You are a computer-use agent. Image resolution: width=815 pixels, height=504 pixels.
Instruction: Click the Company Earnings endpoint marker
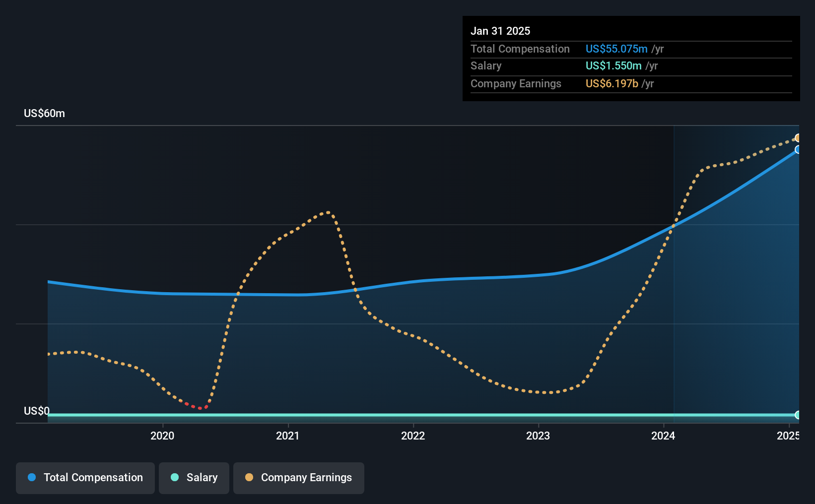click(798, 138)
